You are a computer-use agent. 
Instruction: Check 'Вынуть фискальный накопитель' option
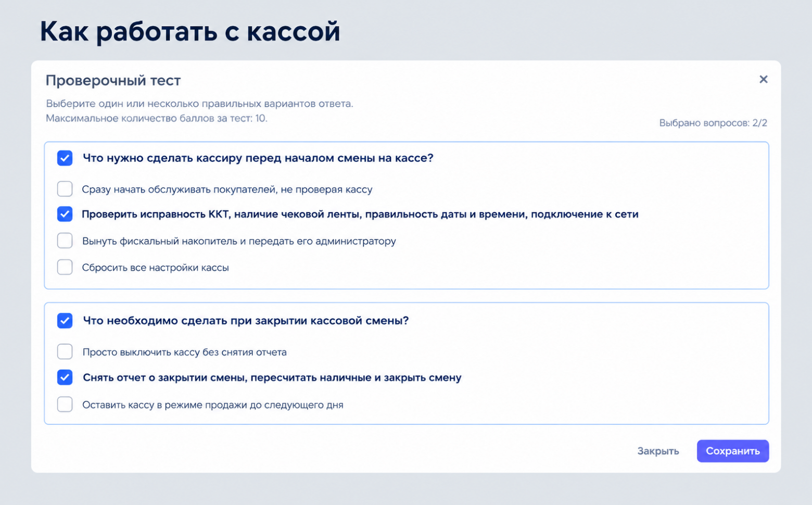(65, 241)
